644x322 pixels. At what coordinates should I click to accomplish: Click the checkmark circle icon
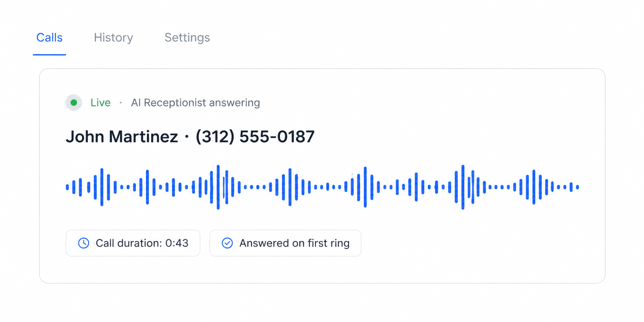pos(227,243)
